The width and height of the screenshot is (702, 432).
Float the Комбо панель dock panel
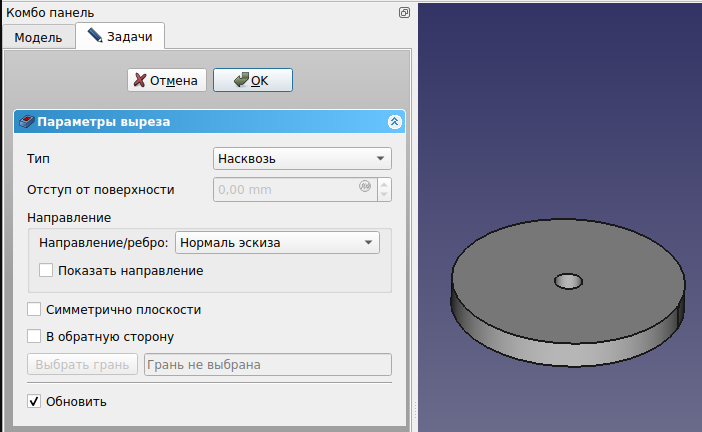pyautogui.click(x=404, y=13)
